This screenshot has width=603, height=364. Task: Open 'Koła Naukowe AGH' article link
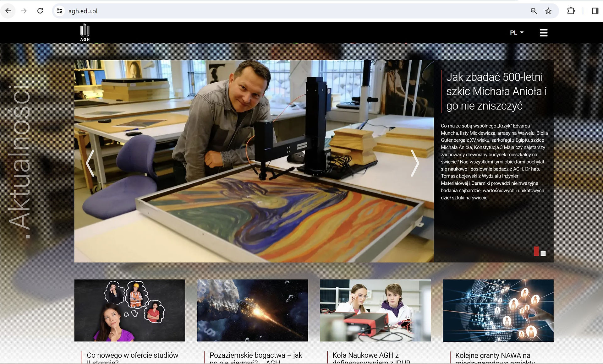(x=371, y=358)
